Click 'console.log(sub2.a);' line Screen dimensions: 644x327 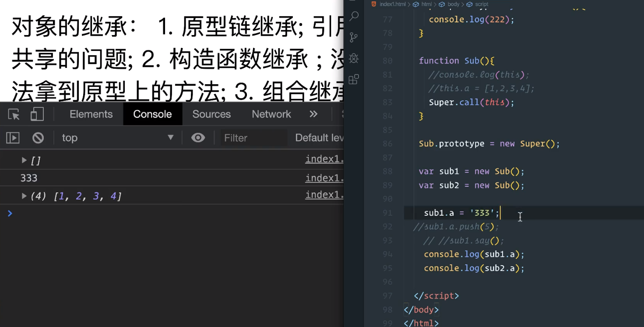point(474,268)
